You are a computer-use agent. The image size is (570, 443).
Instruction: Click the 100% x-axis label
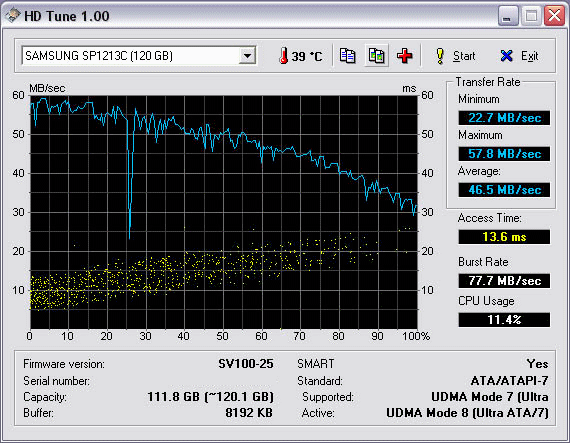coord(416,337)
